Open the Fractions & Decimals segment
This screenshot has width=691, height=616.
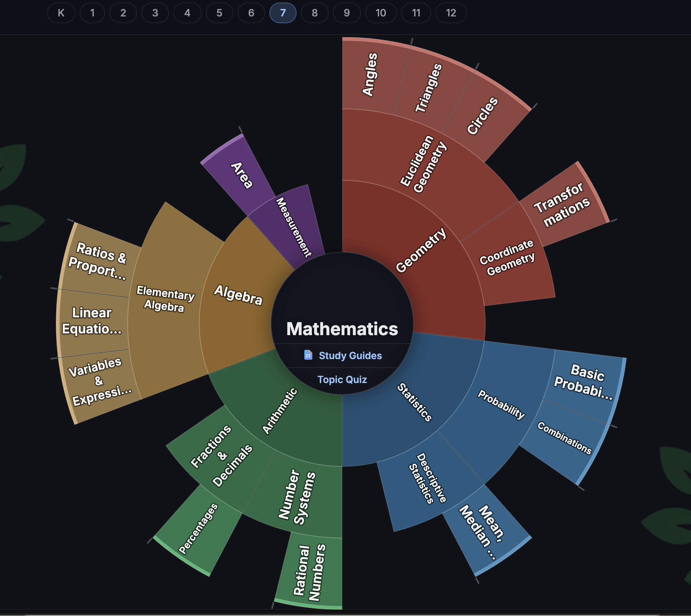tap(222, 456)
